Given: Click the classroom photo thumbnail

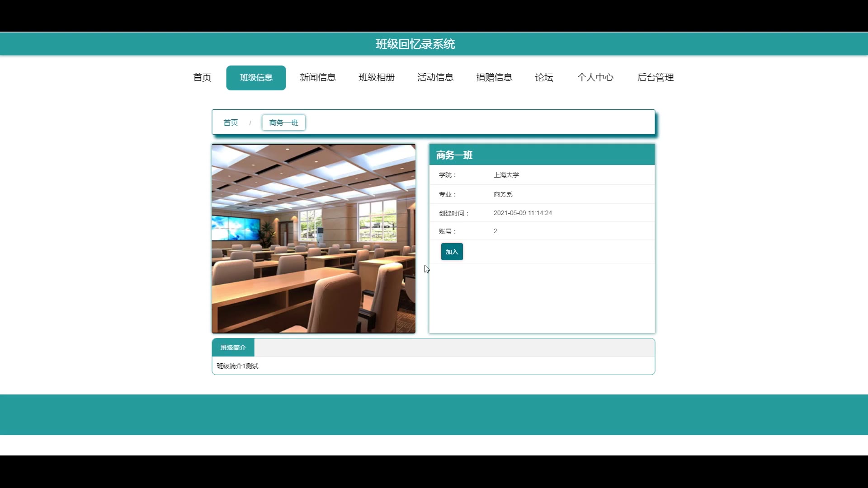Looking at the screenshot, I should 313,239.
